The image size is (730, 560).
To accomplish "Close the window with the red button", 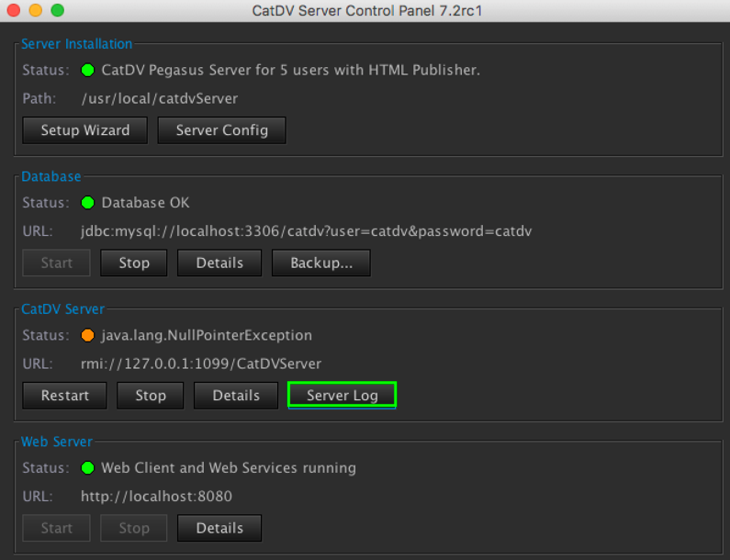I will coord(14,10).
